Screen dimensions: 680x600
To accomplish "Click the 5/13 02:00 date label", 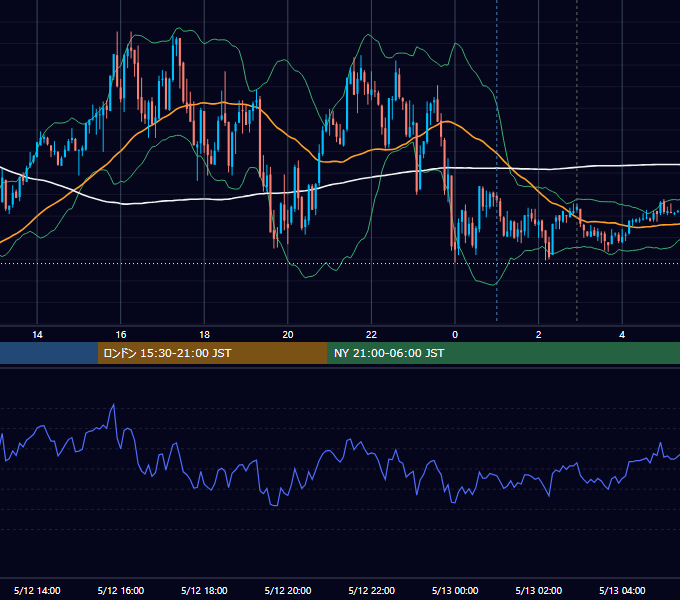I will coord(539,590).
